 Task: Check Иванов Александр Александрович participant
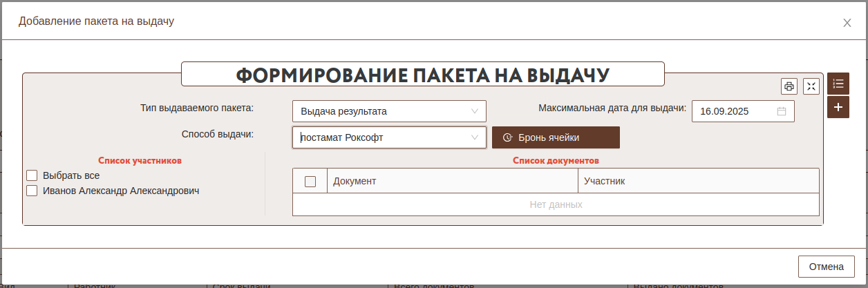[x=32, y=191]
